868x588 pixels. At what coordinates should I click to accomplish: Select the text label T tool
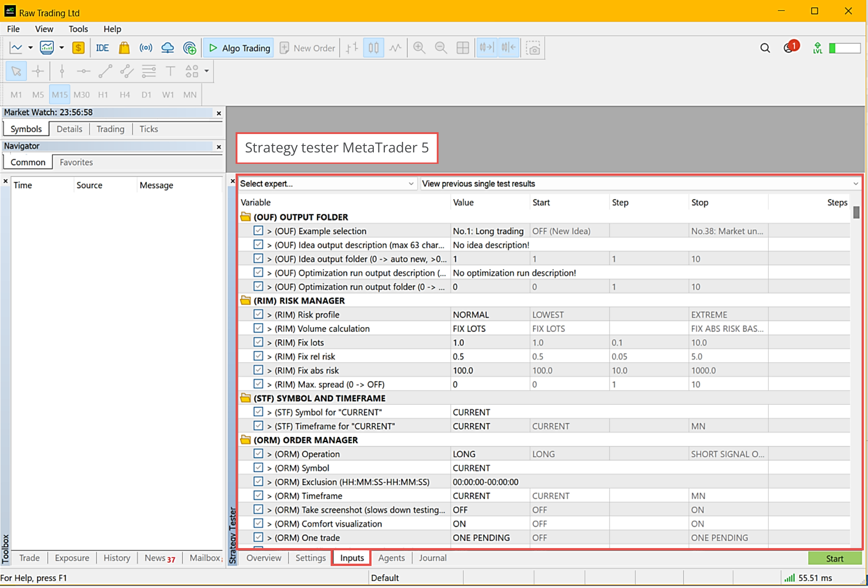170,71
